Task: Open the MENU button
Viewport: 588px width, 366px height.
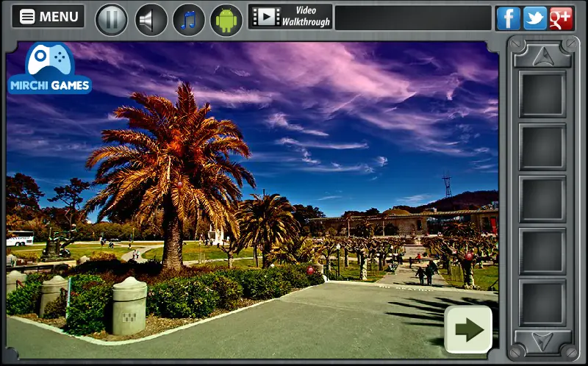Action: coord(48,16)
